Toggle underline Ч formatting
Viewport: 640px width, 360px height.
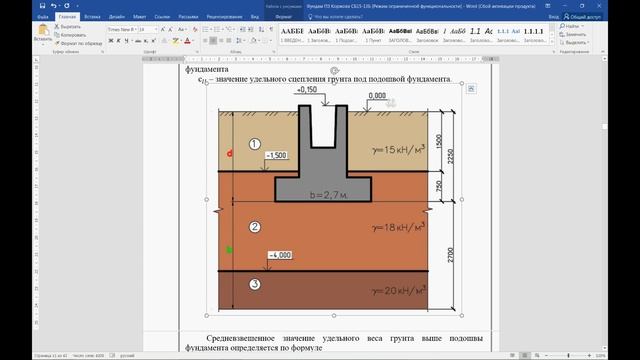[x=127, y=40]
